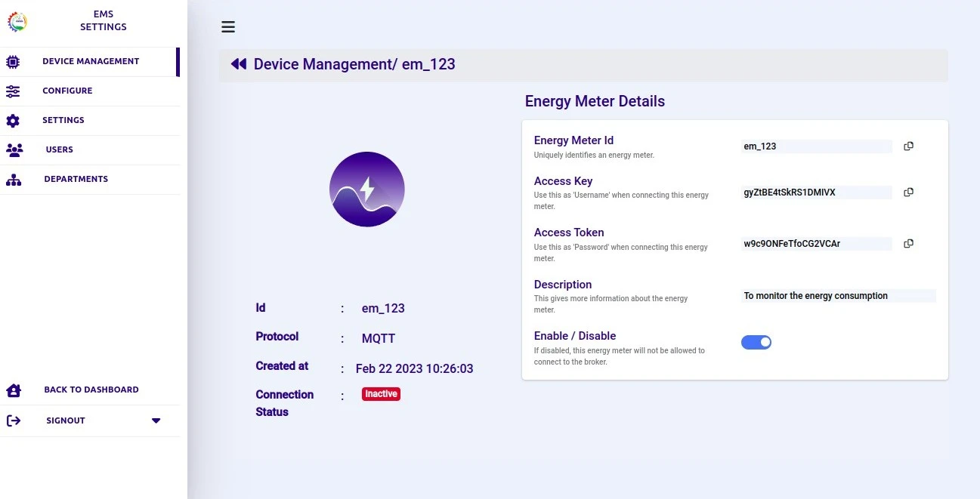Click the Settings gear icon

(x=13, y=121)
